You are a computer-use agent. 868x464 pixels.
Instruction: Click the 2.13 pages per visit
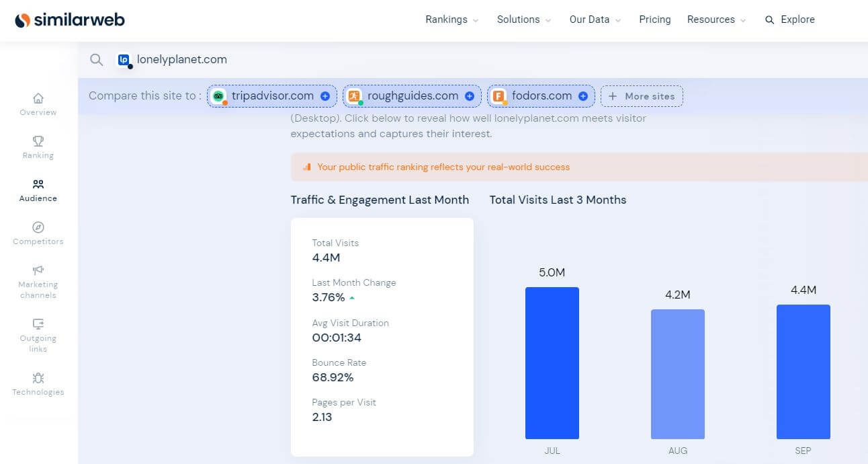(322, 417)
